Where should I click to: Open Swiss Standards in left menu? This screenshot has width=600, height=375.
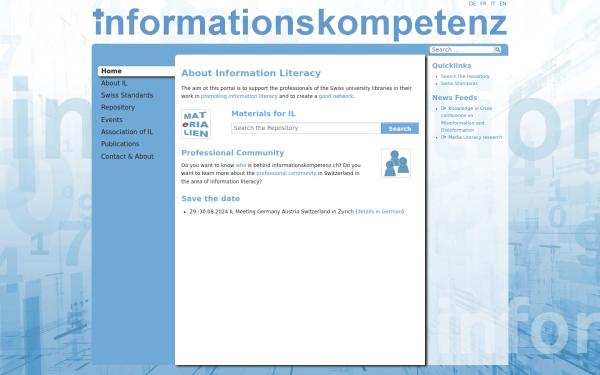click(x=127, y=95)
